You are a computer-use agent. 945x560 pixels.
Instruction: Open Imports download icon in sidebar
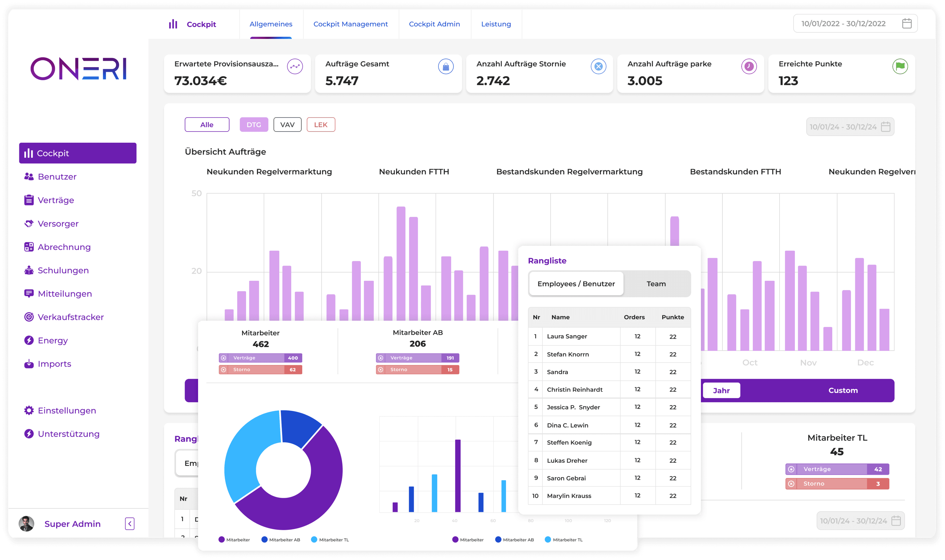pyautogui.click(x=29, y=364)
